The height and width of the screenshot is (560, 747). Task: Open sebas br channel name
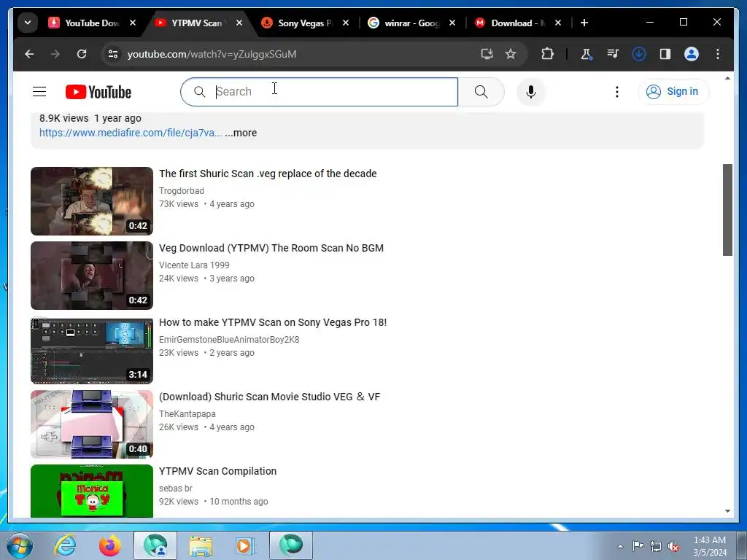tap(176, 488)
